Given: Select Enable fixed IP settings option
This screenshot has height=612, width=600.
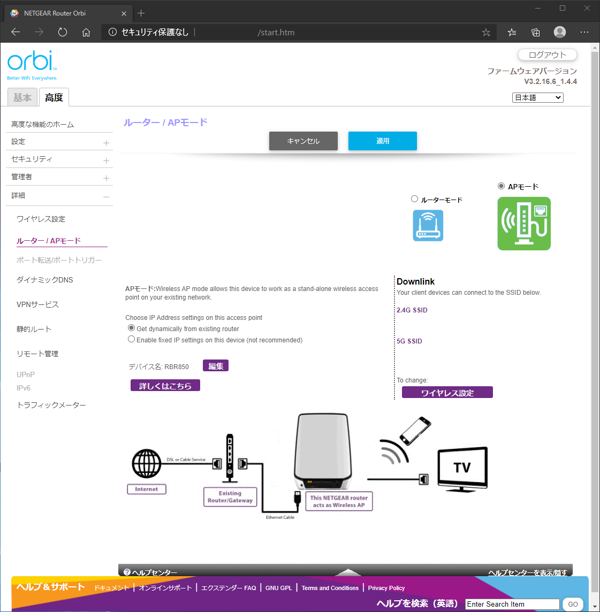Looking at the screenshot, I should tap(131, 339).
